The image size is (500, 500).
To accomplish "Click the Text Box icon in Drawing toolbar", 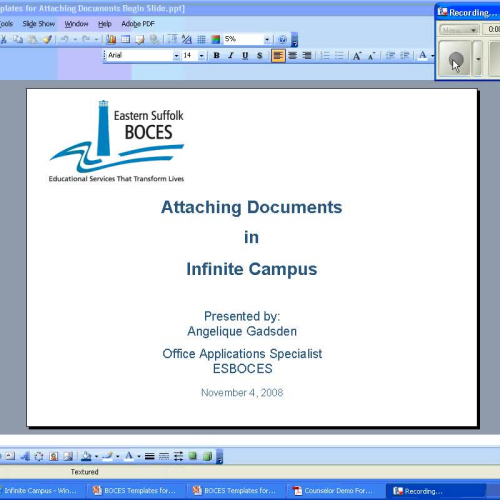I will [10, 456].
